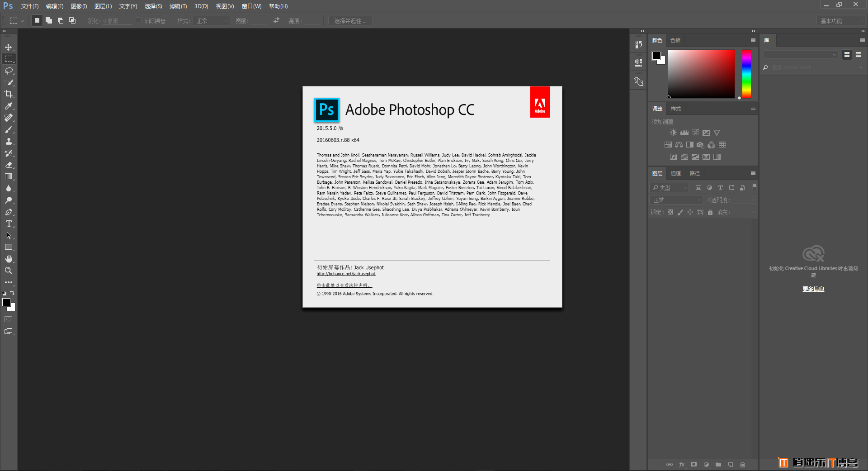Swap foreground and background colors in toolbar
868x471 pixels.
click(x=13, y=293)
